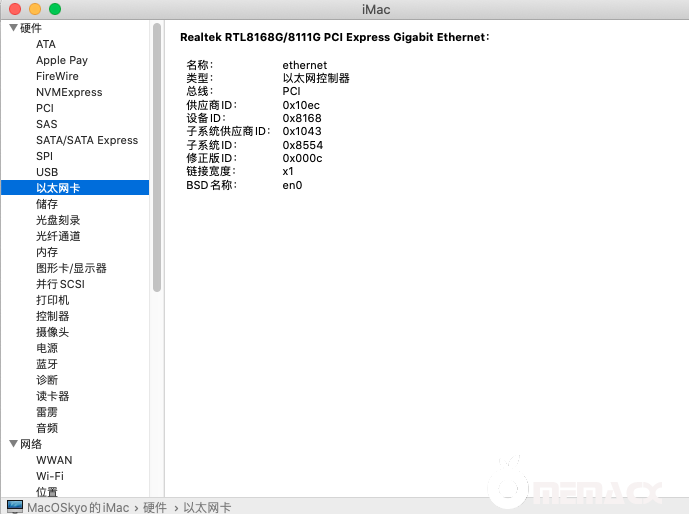Image resolution: width=689 pixels, height=514 pixels.
Task: Select 控制器 sidebar item
Action: point(53,316)
